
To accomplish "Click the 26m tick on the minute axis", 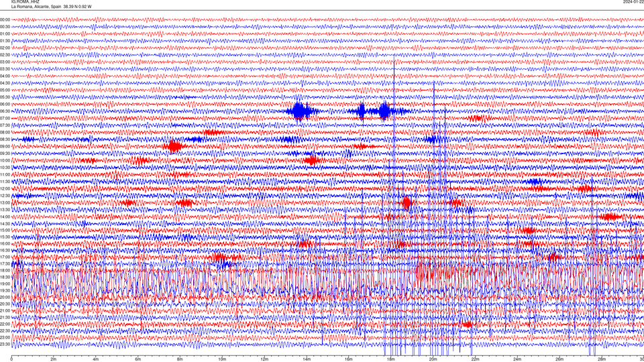I will click(559, 359).
